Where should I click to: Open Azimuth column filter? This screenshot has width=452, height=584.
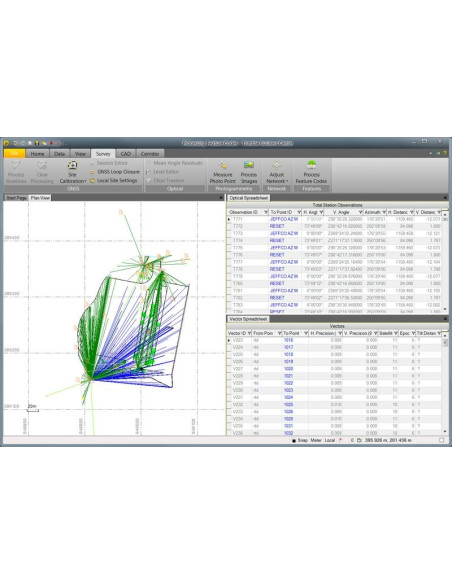[x=383, y=212]
